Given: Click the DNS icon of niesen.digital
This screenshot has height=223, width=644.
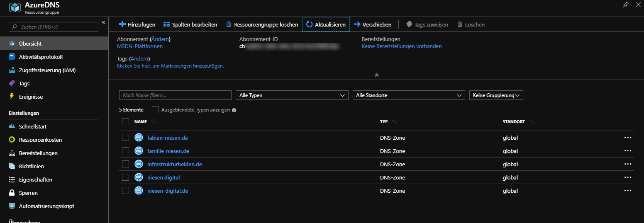Looking at the screenshot, I should (x=139, y=177).
